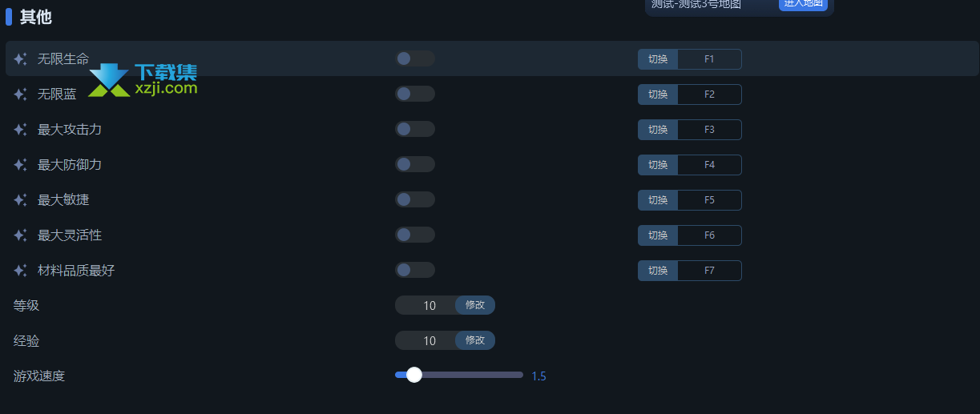Image resolution: width=980 pixels, height=414 pixels.
Task: Switch on the 最大敏捷 toggle
Action: tap(414, 199)
